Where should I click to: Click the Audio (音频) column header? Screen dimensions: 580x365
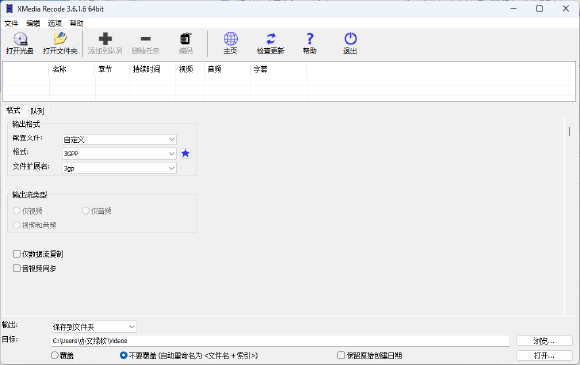[227, 69]
